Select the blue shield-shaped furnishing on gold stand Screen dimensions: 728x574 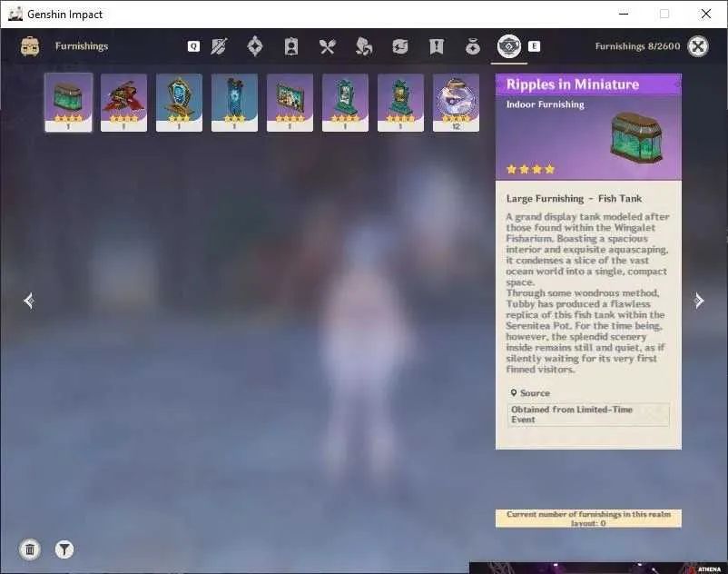[x=179, y=103]
